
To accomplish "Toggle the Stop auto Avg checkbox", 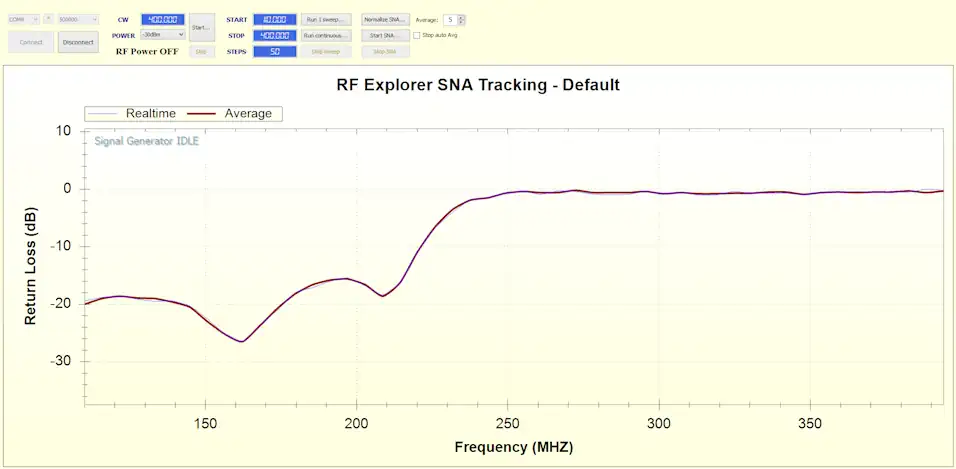I will 417,35.
